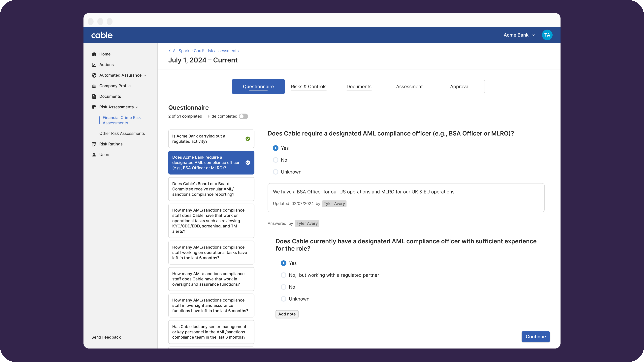Click the Automated Assurance shield icon

pyautogui.click(x=94, y=75)
